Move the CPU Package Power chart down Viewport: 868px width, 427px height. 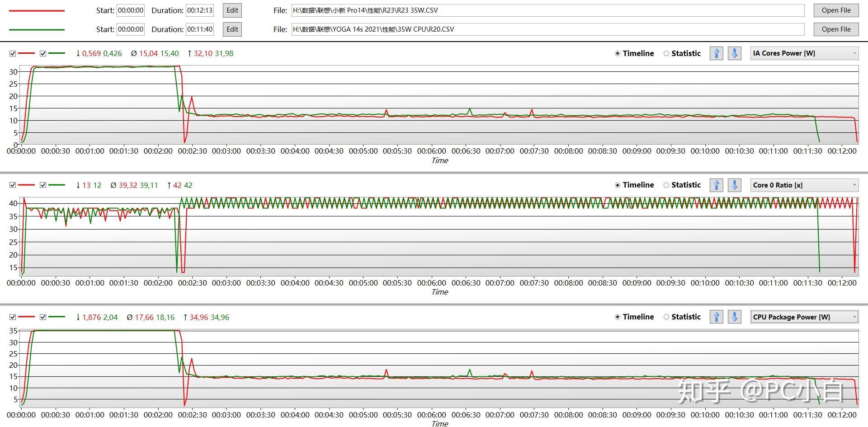coord(735,317)
